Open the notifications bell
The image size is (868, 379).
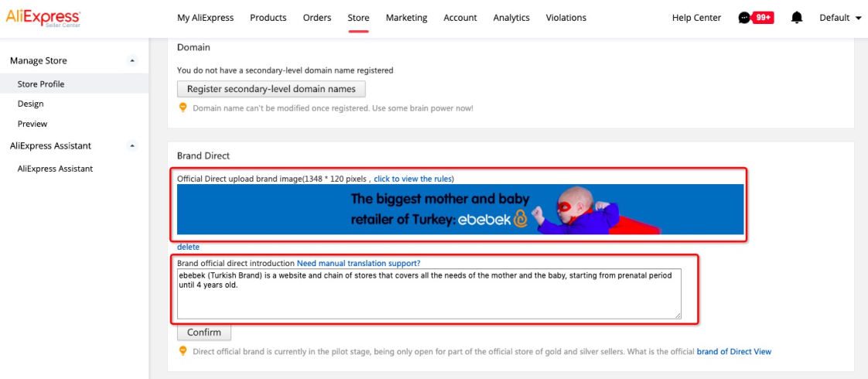(x=797, y=18)
